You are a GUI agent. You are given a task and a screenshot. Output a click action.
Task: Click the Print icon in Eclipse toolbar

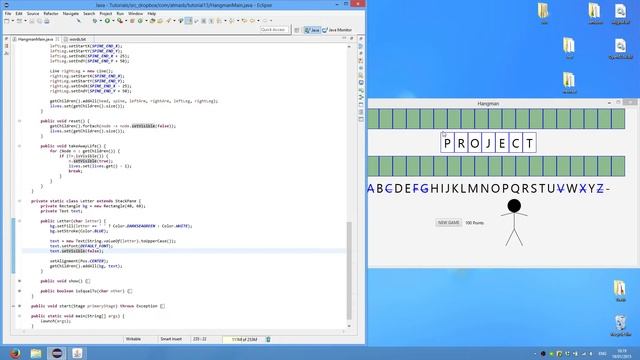pyautogui.click(x=47, y=21)
